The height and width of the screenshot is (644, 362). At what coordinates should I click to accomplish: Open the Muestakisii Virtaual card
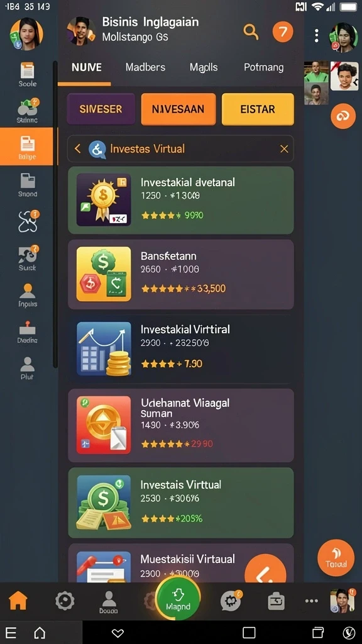tap(180, 563)
